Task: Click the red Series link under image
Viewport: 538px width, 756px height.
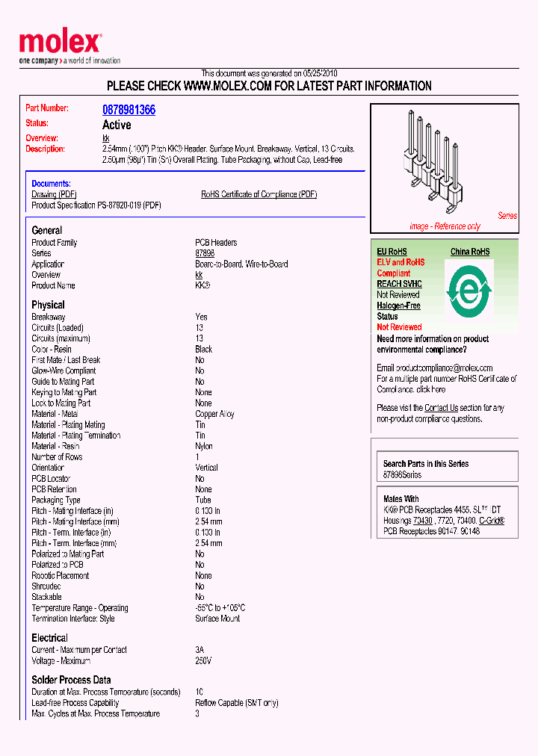Action: [x=507, y=216]
